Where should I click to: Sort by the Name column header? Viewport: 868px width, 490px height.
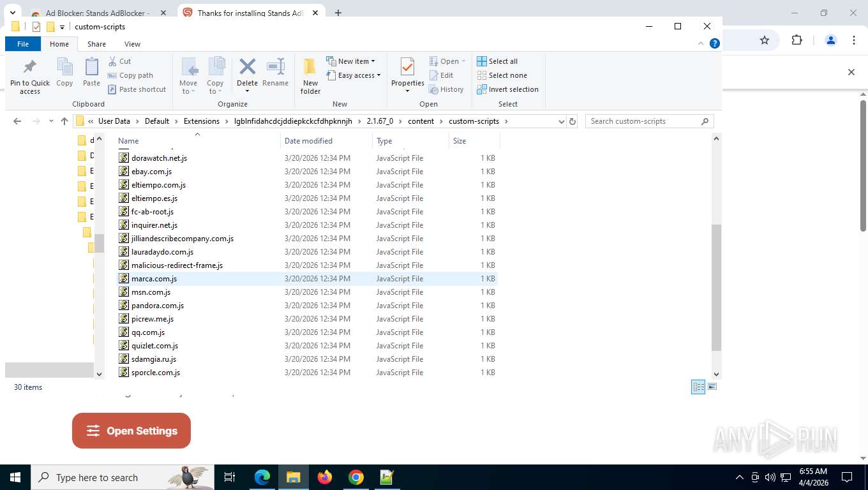pos(198,141)
